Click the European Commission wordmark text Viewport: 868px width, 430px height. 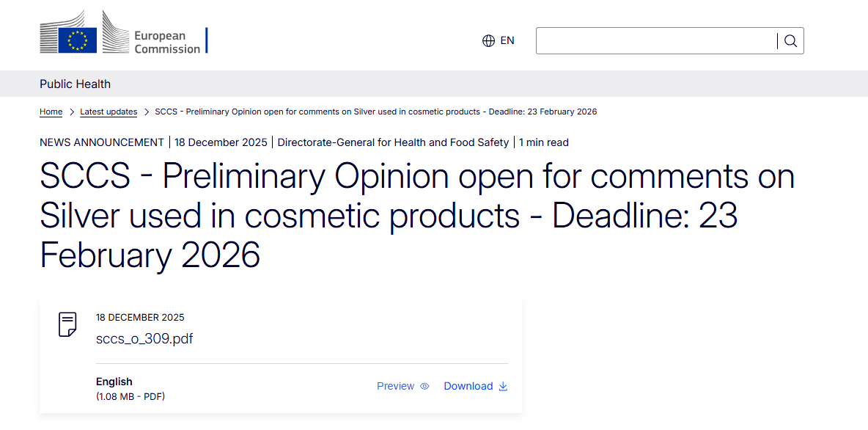(166, 42)
